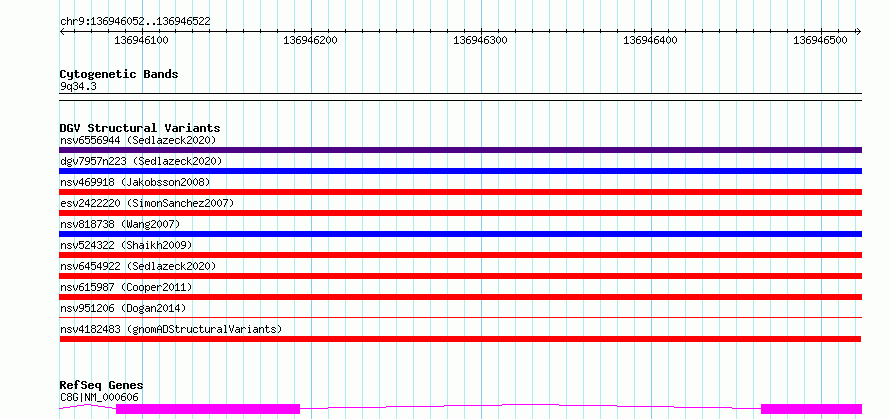Click the blue bar under nsv818738

coord(460,234)
